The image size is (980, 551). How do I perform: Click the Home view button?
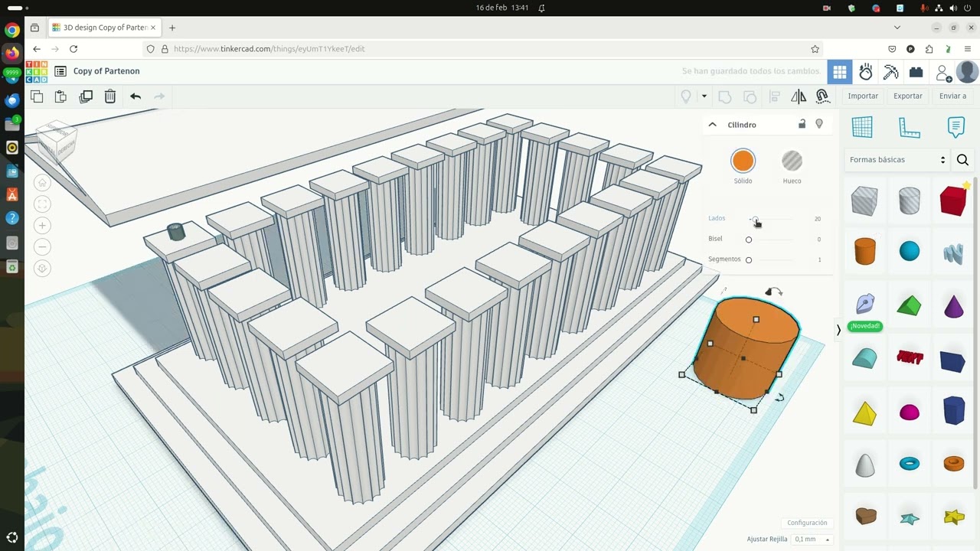coord(42,182)
